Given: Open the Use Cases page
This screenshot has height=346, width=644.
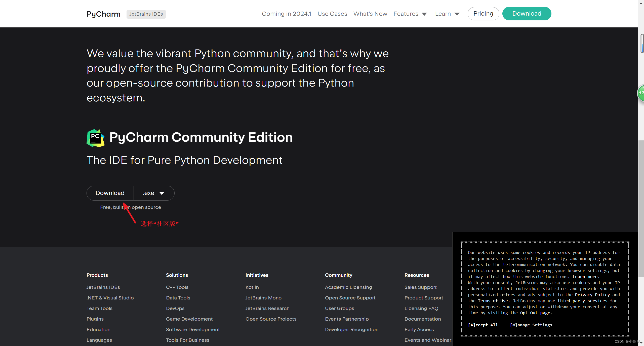Looking at the screenshot, I should [332, 14].
